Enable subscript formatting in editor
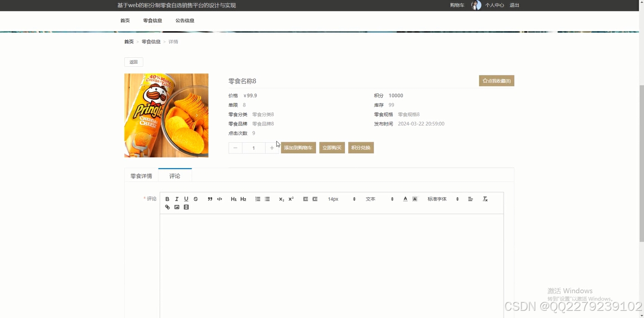 280,199
